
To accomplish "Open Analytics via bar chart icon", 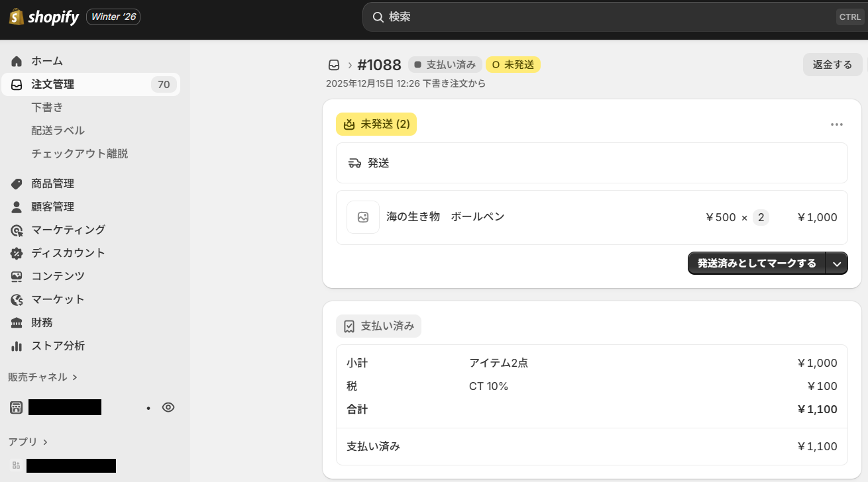I will tap(17, 346).
